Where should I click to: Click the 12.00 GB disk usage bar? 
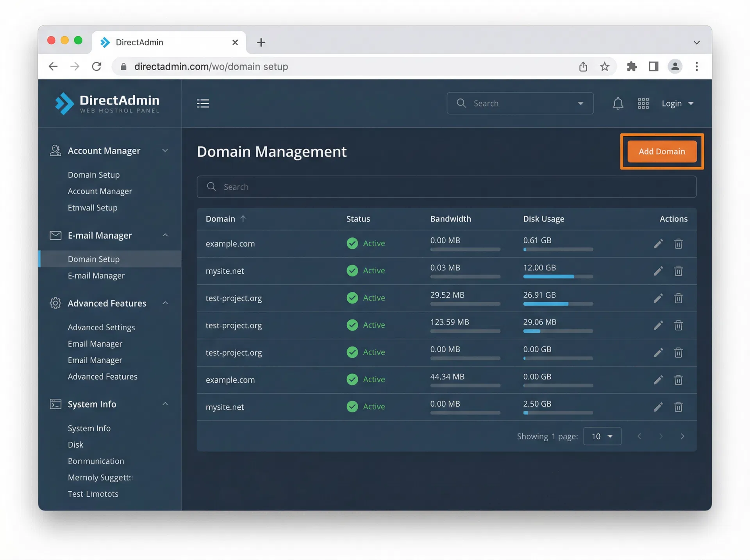[x=558, y=276]
